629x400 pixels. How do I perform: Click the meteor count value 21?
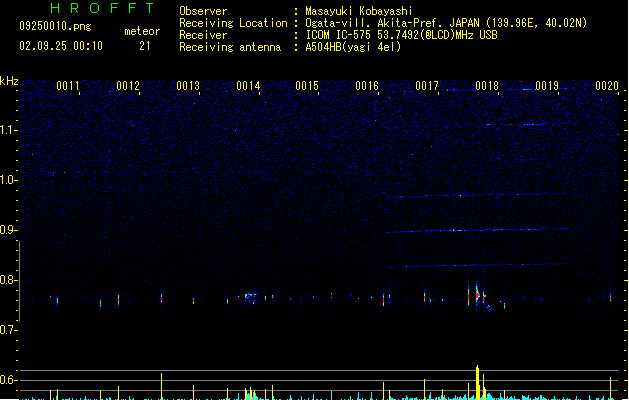145,46
